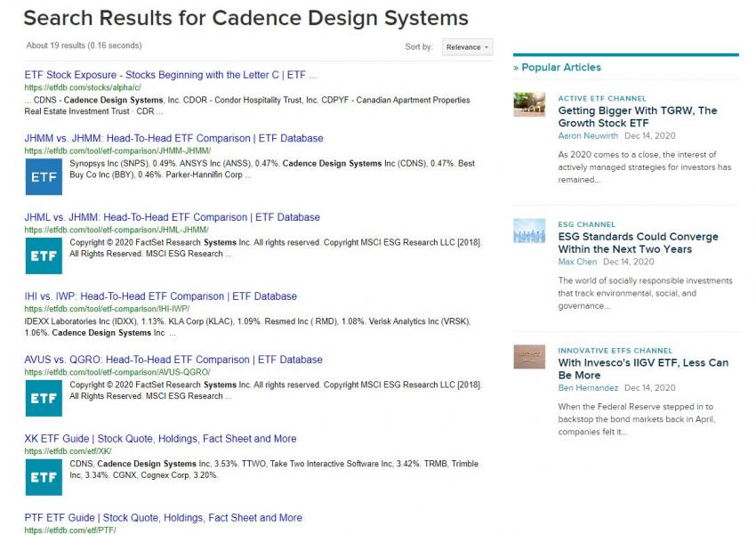Click the Sort by label
This screenshot has height=535, width=756.
[419, 47]
